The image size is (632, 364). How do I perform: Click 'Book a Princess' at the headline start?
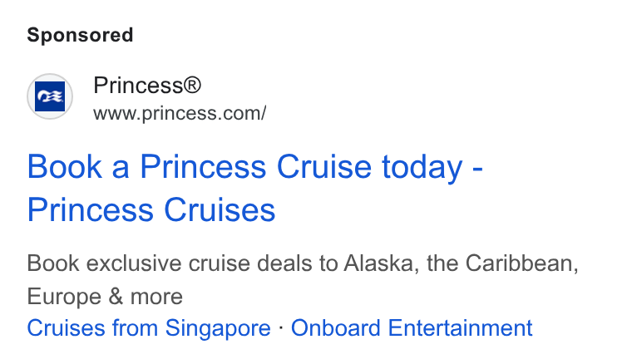[x=146, y=167]
